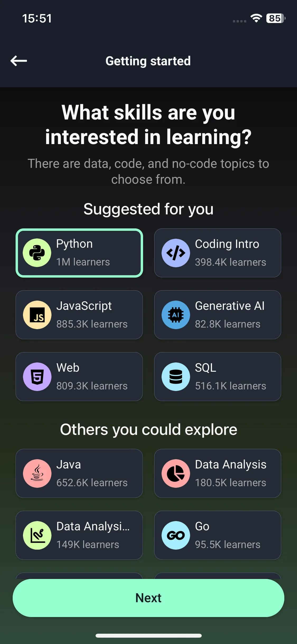Select the Web 809.3K learners card
Viewport: 297px width, 644px height.
pos(79,376)
